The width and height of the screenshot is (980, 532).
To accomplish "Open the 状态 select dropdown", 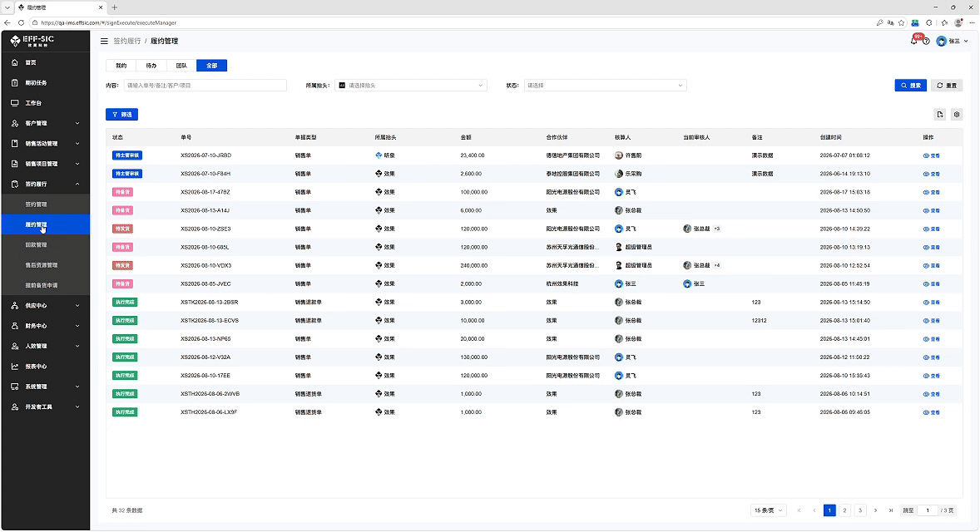I will 605,86.
